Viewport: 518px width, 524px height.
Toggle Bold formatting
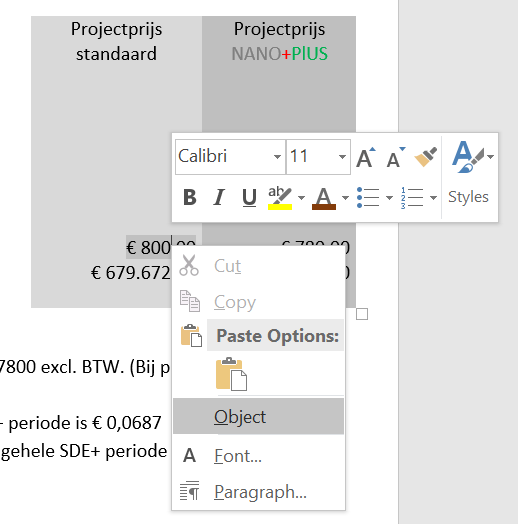tap(190, 197)
